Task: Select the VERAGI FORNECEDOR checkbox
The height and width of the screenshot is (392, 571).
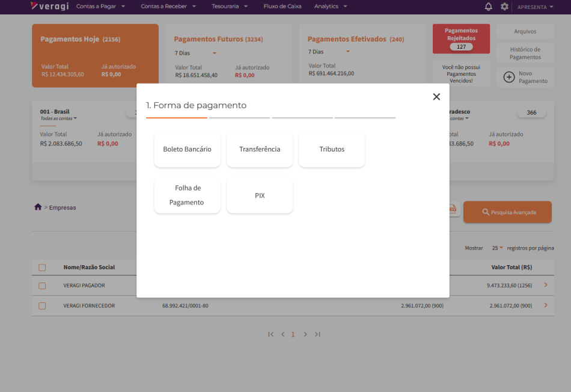Action: 42,306
